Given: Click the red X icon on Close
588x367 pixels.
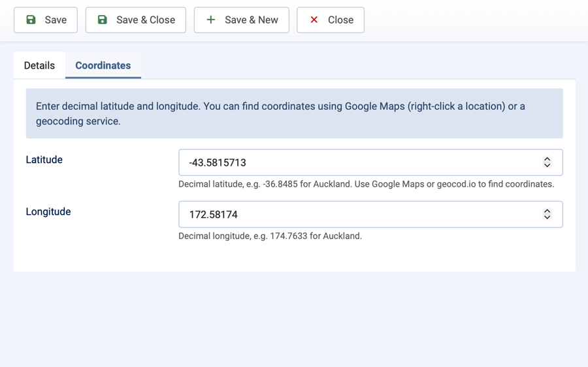Looking at the screenshot, I should click(x=314, y=20).
